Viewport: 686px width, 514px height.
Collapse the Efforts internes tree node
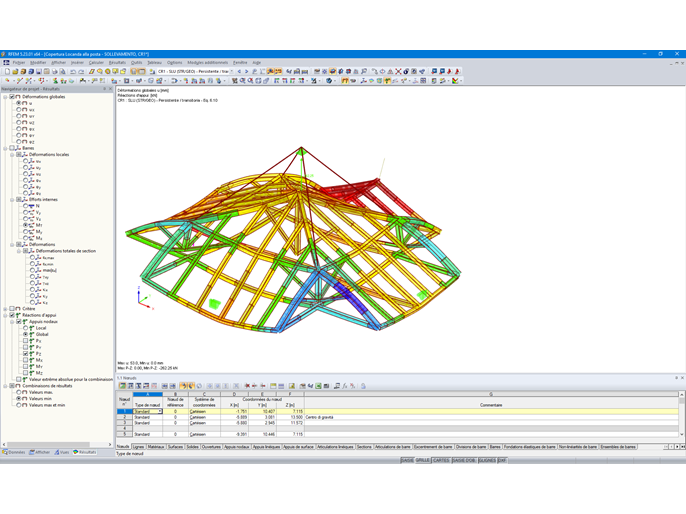click(12, 199)
